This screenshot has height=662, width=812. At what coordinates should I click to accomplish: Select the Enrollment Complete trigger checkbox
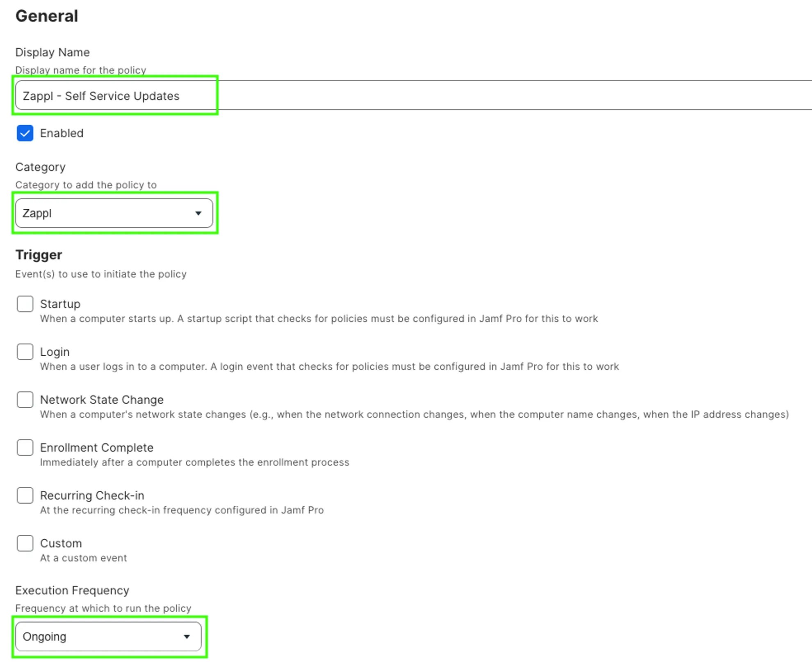tap(25, 447)
